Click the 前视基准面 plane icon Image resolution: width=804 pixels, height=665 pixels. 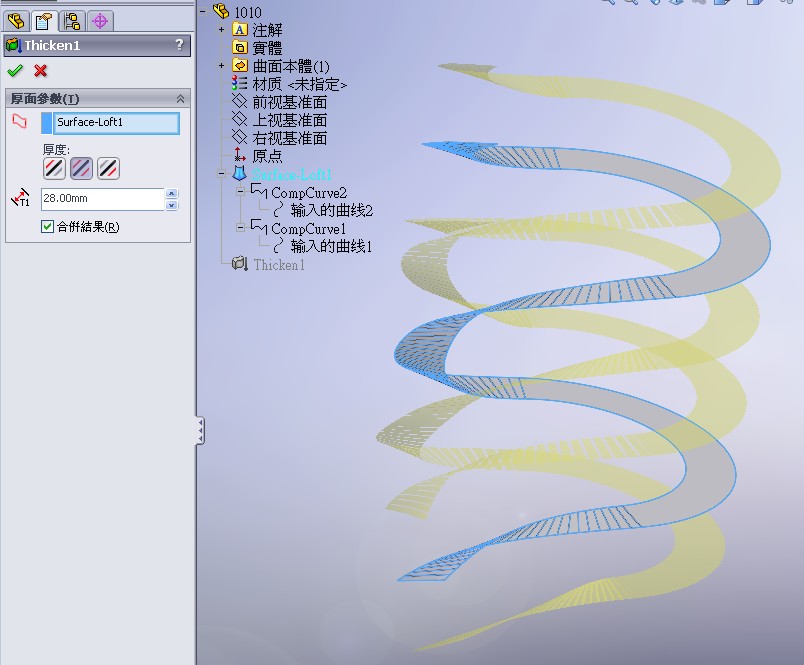[x=239, y=101]
